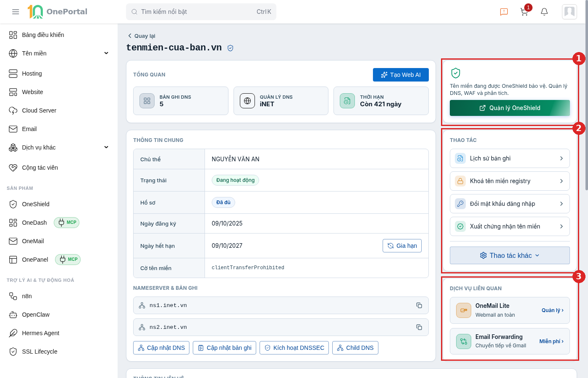Open the Thao tác khác dropdown
The width and height of the screenshot is (588, 378).
(x=510, y=255)
